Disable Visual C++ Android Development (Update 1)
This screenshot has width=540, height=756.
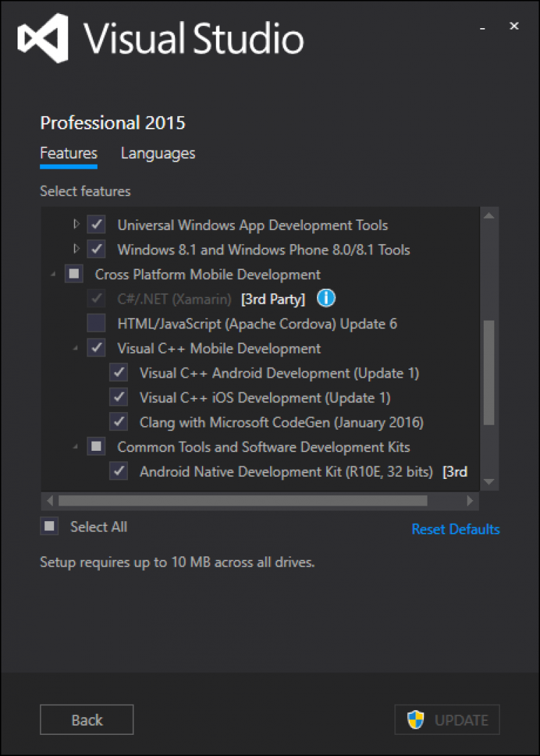pos(118,373)
